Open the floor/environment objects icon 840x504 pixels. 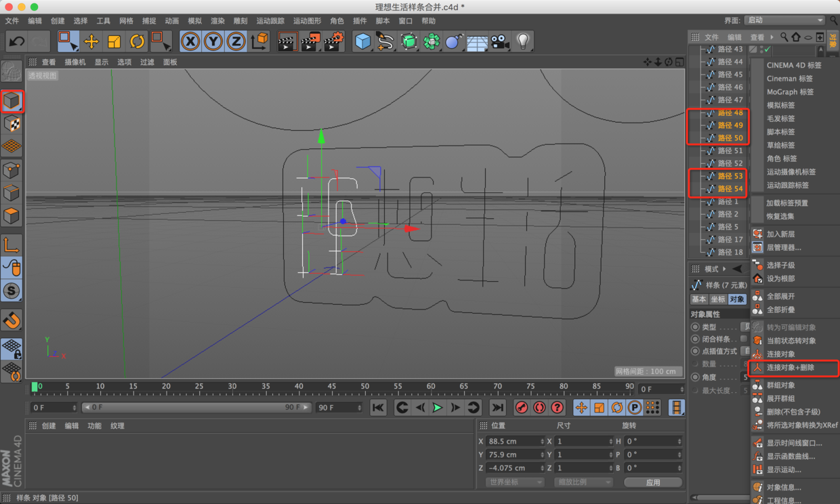click(x=477, y=42)
